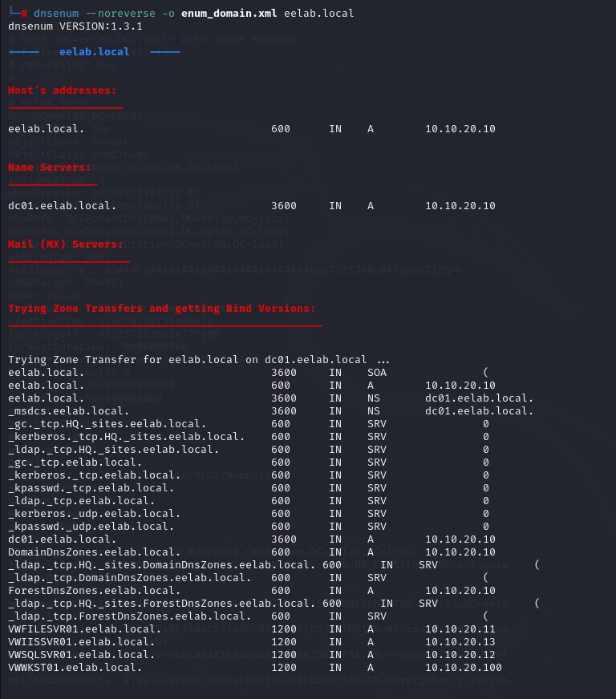Click _ldap._tcp.ForestDnsZones.eelab.local. record
This screenshot has height=699, width=616.
coord(129,616)
